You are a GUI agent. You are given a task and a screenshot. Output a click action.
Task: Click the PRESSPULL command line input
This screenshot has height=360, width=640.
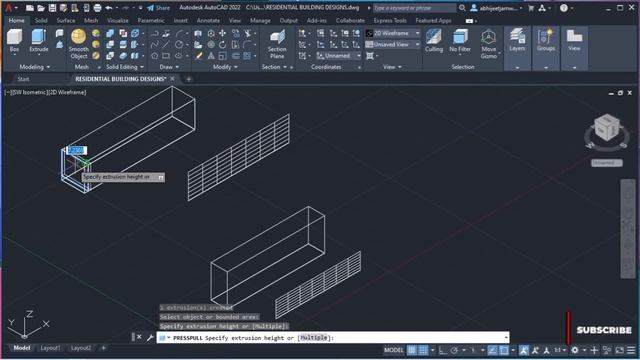333,338
